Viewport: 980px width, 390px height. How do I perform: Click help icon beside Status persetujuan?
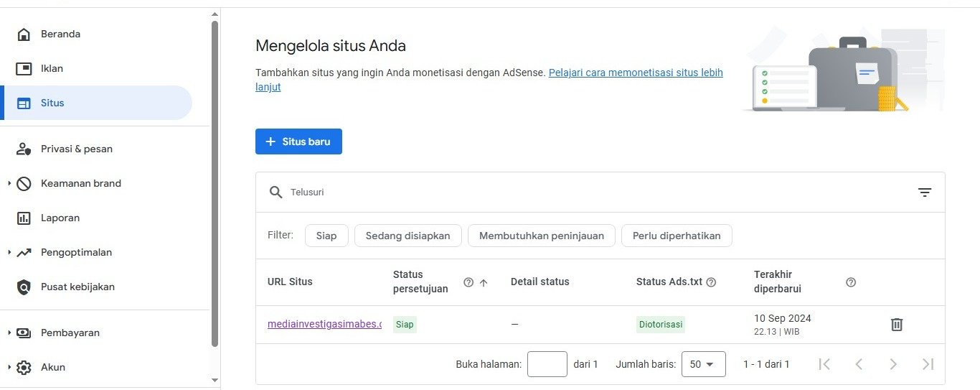(468, 282)
